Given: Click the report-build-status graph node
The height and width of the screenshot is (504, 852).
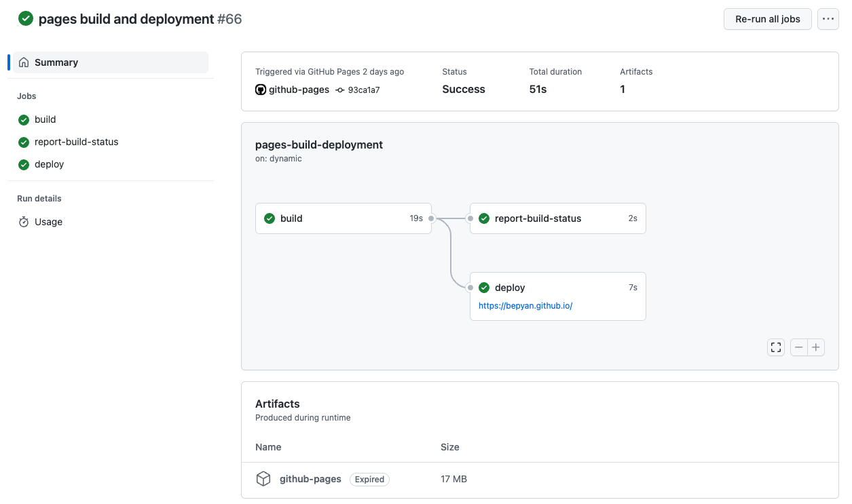Looking at the screenshot, I should tap(558, 218).
